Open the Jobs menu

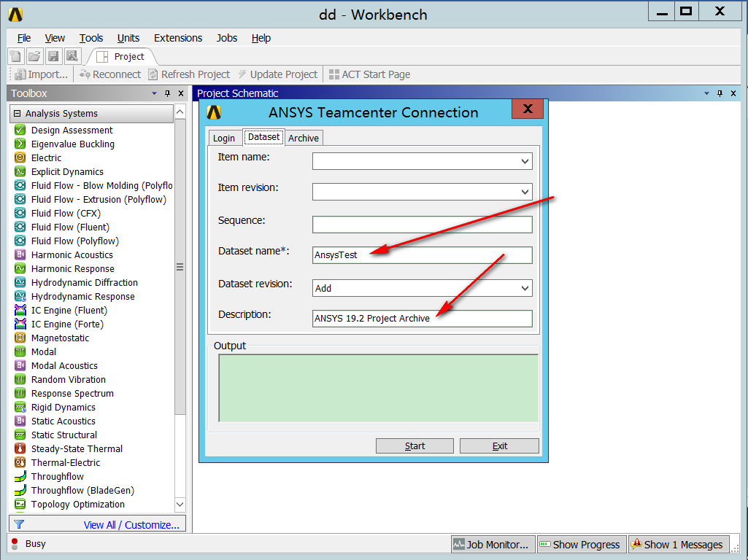[226, 38]
